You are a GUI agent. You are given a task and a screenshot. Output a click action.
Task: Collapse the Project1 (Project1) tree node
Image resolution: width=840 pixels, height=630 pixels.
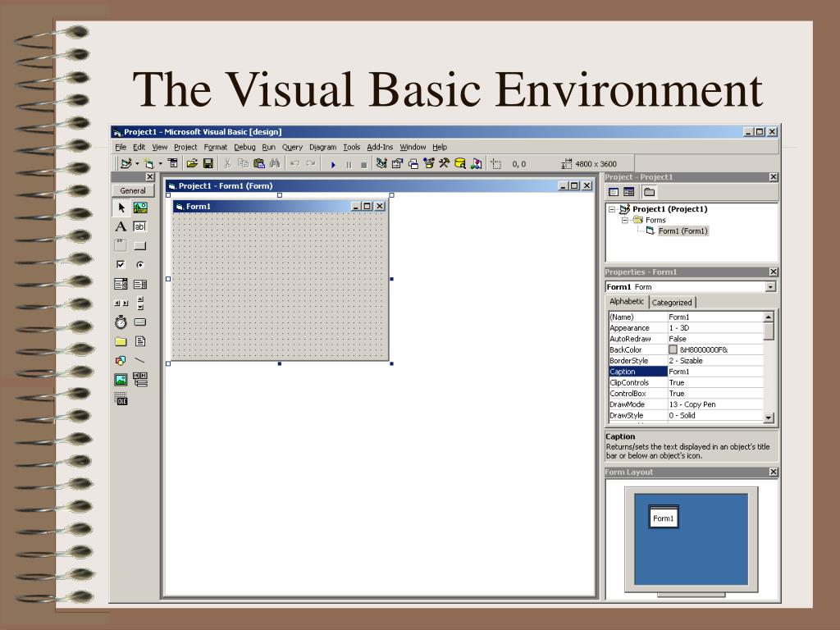(x=611, y=209)
